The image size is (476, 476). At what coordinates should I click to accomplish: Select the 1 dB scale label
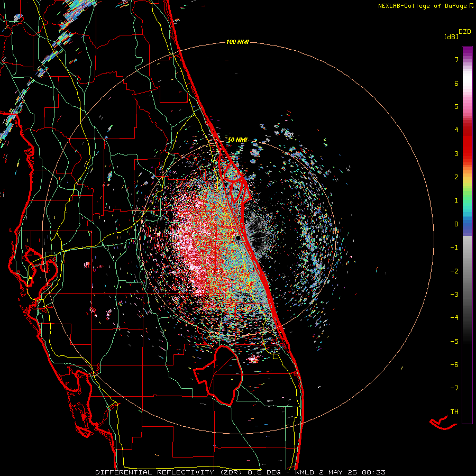pos(456,200)
